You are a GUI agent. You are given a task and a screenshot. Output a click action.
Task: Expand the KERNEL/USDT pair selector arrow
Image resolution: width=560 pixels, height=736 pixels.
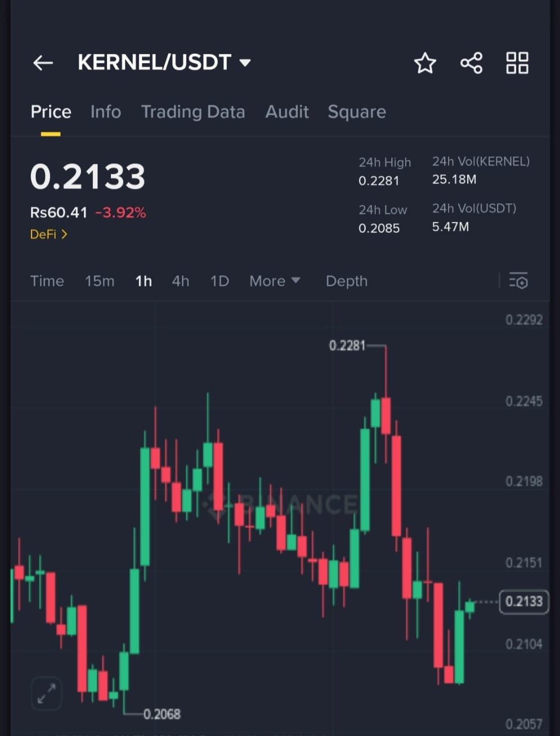[x=245, y=63]
